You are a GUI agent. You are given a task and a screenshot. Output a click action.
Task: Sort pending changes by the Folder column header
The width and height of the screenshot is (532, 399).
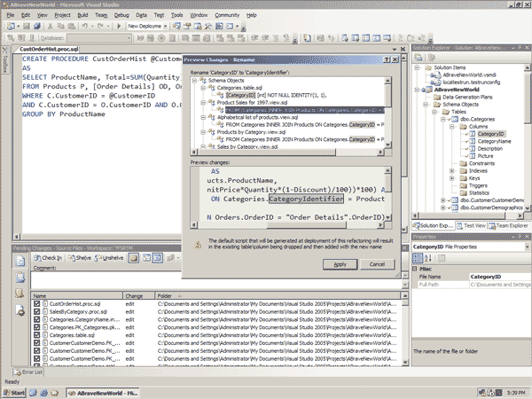[278, 296]
